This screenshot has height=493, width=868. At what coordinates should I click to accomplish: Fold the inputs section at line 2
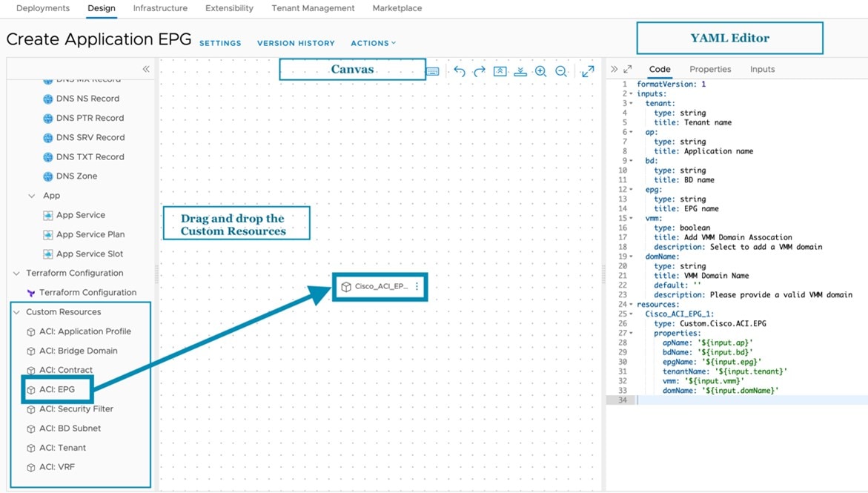[x=631, y=93]
